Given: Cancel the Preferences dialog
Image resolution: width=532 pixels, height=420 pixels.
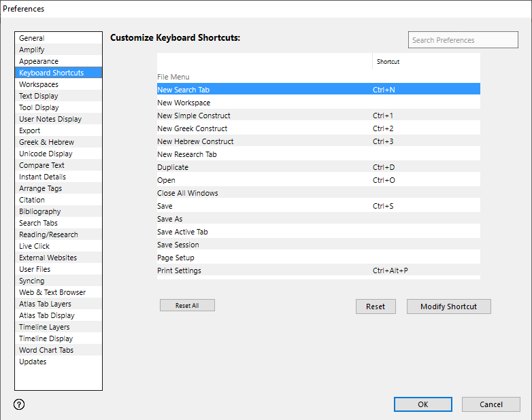Looking at the screenshot, I should [491, 404].
